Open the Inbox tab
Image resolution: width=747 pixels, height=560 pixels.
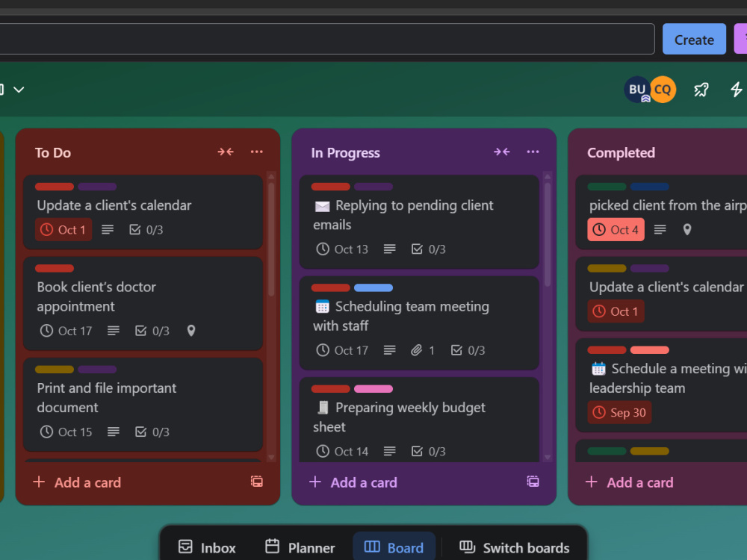pos(207,547)
